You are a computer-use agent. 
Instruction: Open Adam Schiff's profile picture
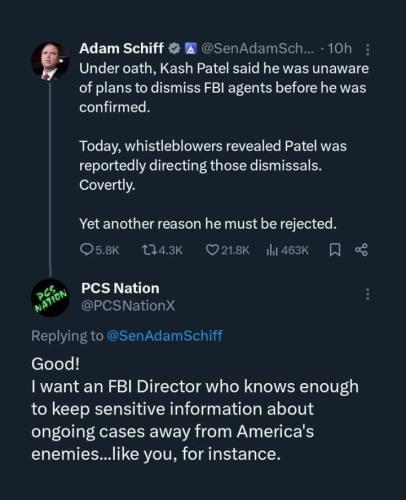50,61
